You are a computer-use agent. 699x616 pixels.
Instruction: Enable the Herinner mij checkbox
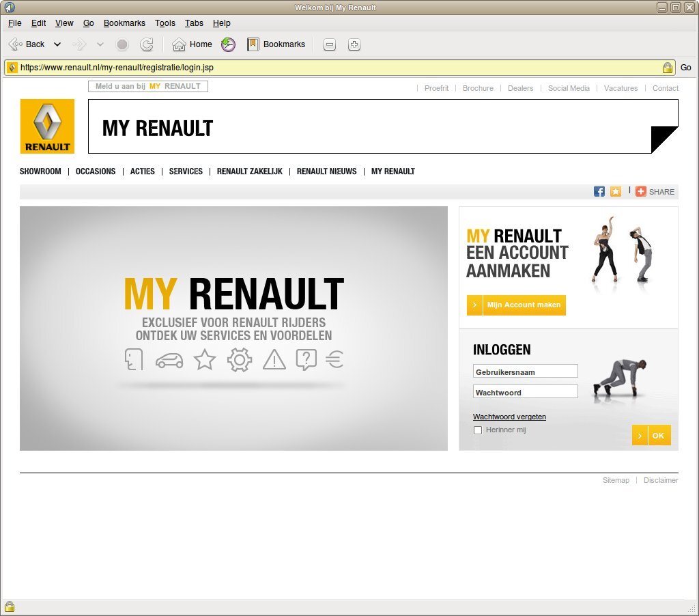tap(478, 430)
